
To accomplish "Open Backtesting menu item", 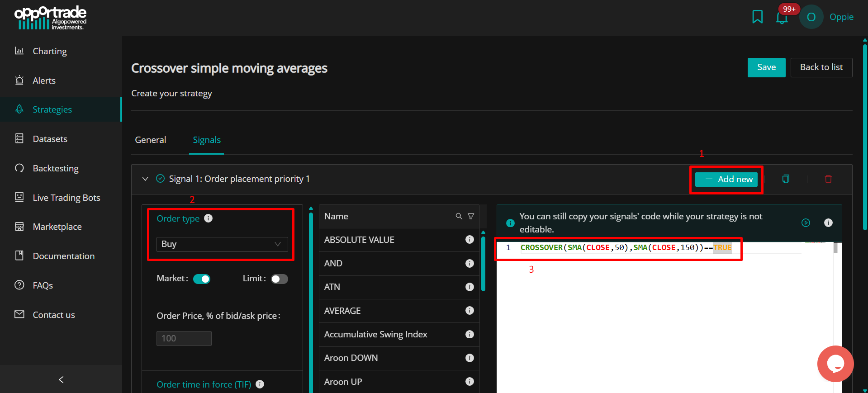I will point(56,168).
